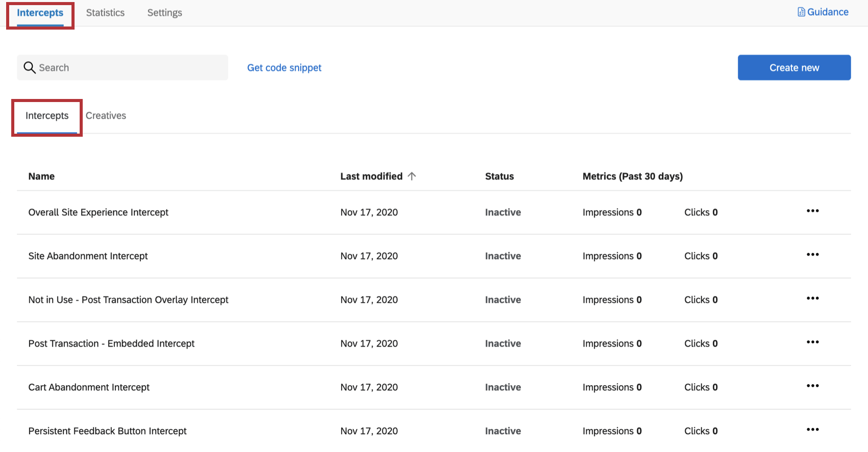868x452 pixels.
Task: Open the Cart Abandonment Intercept entry
Action: [89, 388]
